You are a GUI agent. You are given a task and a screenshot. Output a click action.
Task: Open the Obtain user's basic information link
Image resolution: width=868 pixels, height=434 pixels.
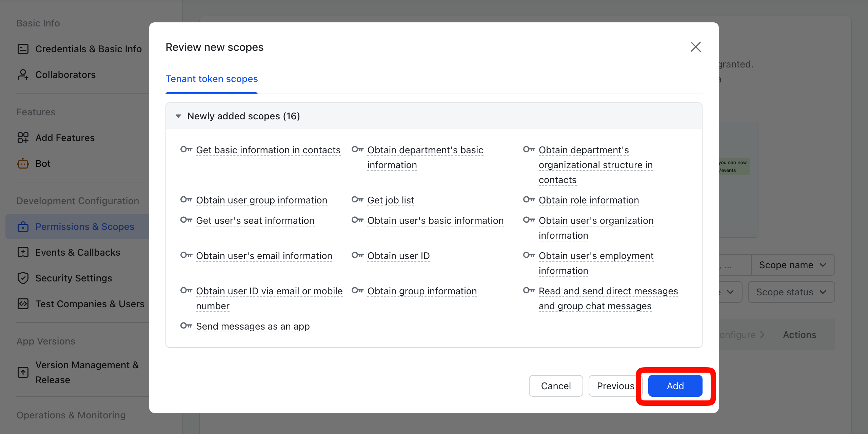point(435,220)
